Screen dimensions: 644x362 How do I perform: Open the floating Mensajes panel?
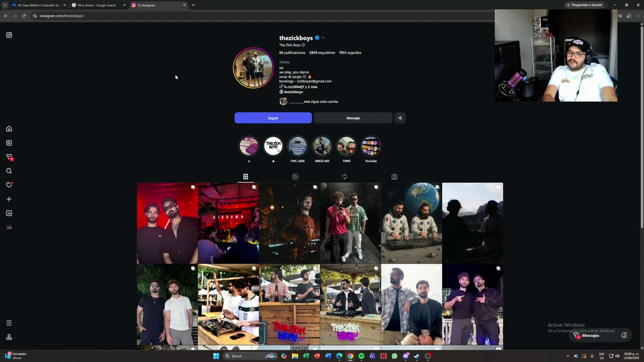click(601, 335)
